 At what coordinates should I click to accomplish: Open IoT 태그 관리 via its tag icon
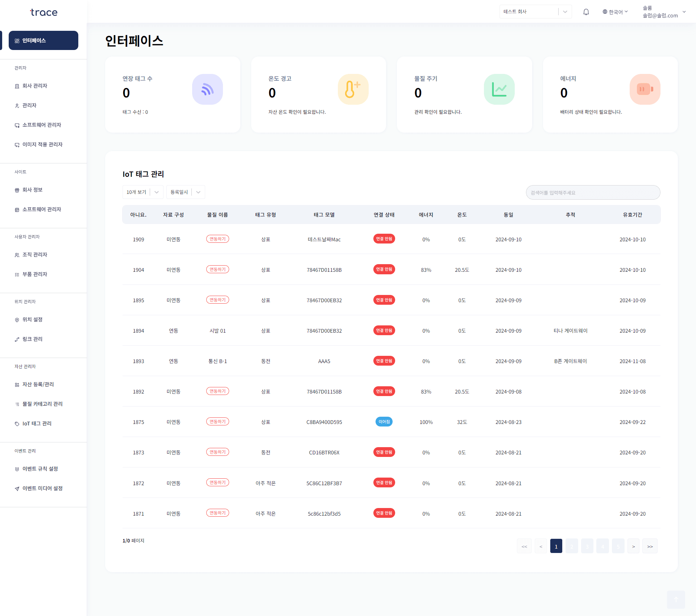tap(17, 423)
